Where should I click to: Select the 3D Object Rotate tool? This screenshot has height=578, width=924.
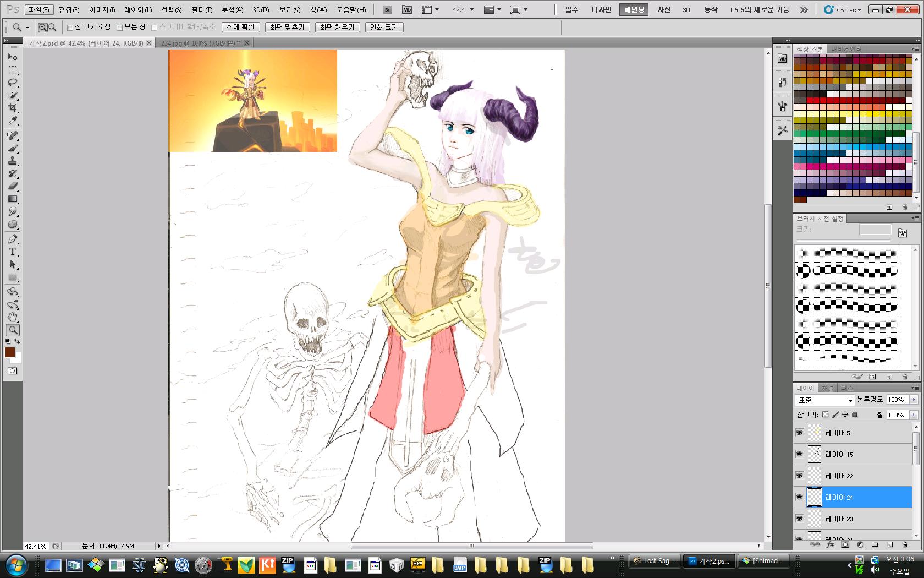point(13,292)
